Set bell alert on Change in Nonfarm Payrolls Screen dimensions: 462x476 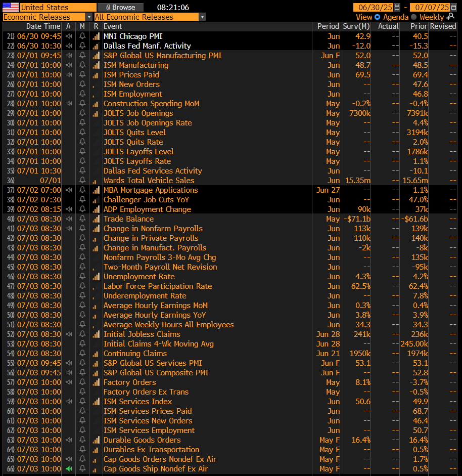click(x=82, y=228)
